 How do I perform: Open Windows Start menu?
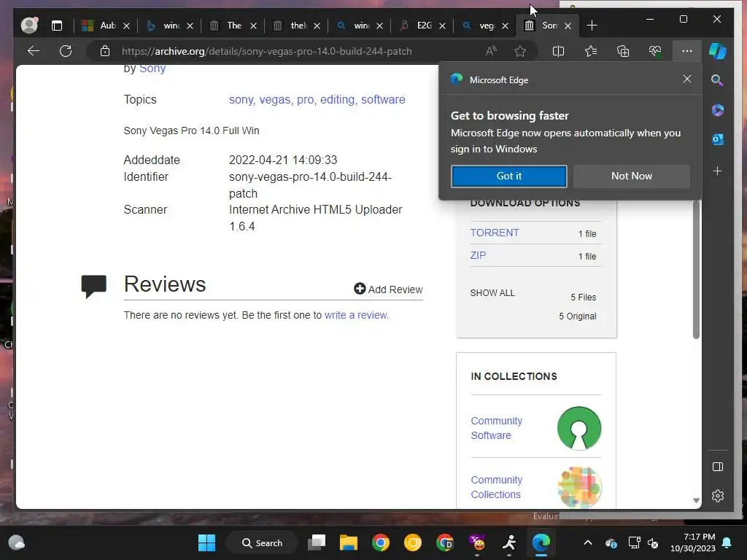tap(206, 542)
